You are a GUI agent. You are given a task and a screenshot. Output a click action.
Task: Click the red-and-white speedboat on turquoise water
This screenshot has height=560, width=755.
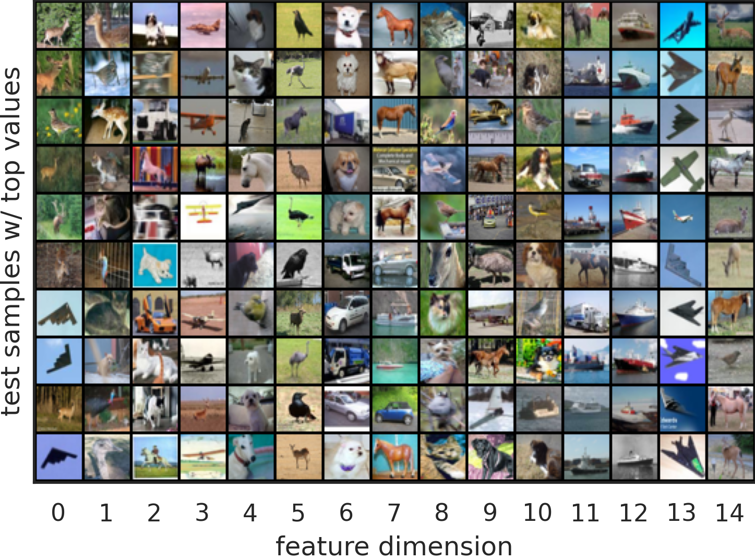click(x=395, y=361)
